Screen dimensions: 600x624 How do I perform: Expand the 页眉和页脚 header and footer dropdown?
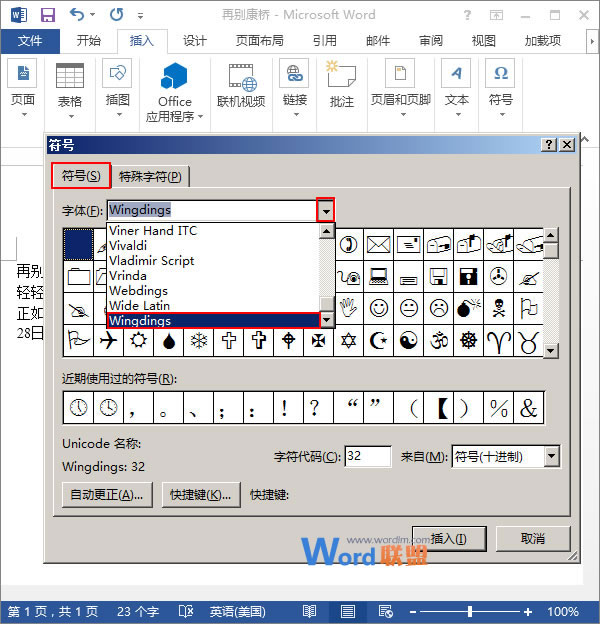pos(403,115)
